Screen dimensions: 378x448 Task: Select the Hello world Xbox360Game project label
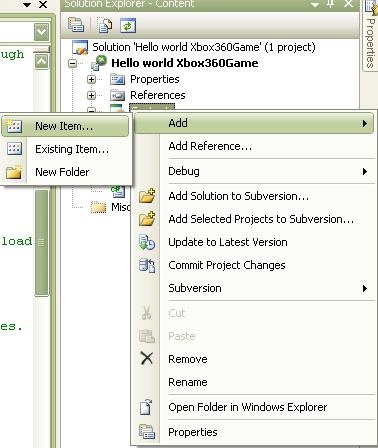[x=185, y=63]
